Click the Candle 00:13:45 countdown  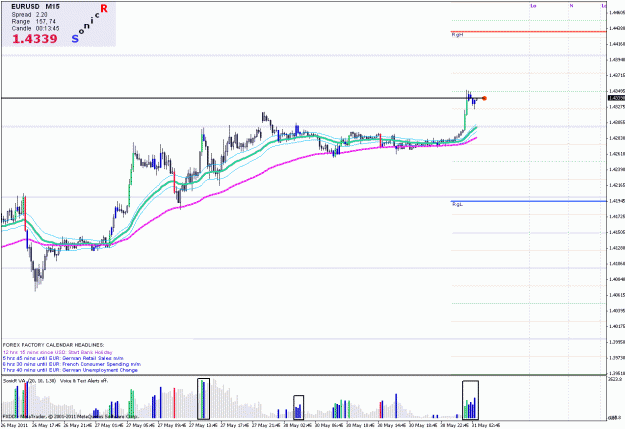35,28
